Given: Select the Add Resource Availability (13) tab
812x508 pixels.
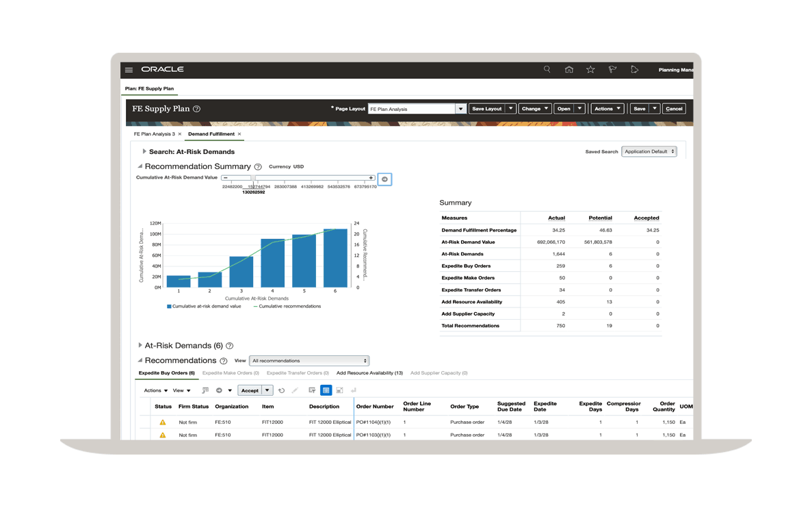Looking at the screenshot, I should 369,373.
